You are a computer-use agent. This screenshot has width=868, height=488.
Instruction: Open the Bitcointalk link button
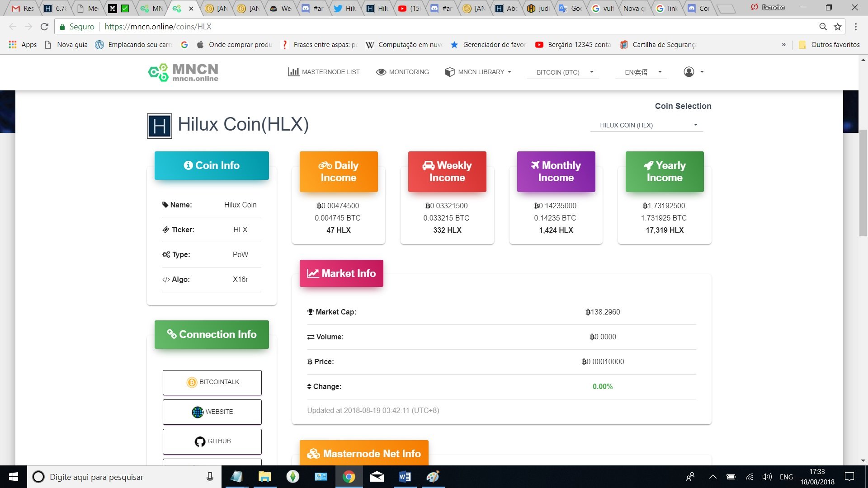point(212,382)
